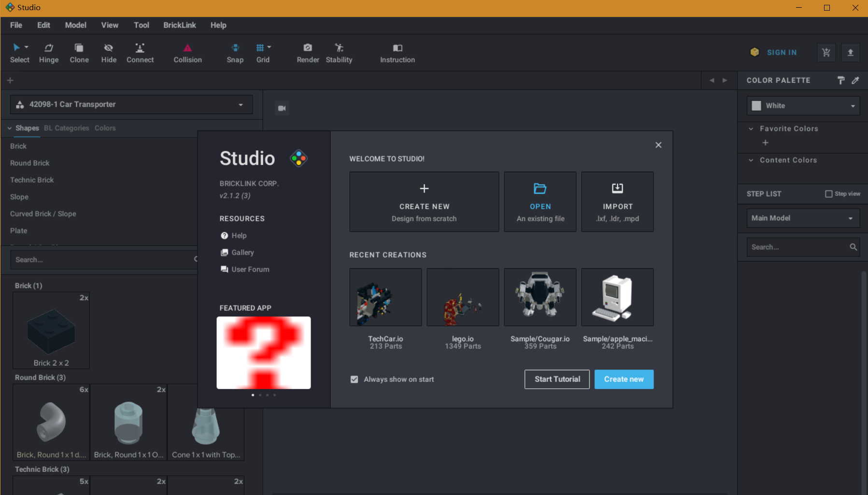Screen dimensions: 868x495
Task: Open the TechCar.io recent creation
Action: coord(385,297)
